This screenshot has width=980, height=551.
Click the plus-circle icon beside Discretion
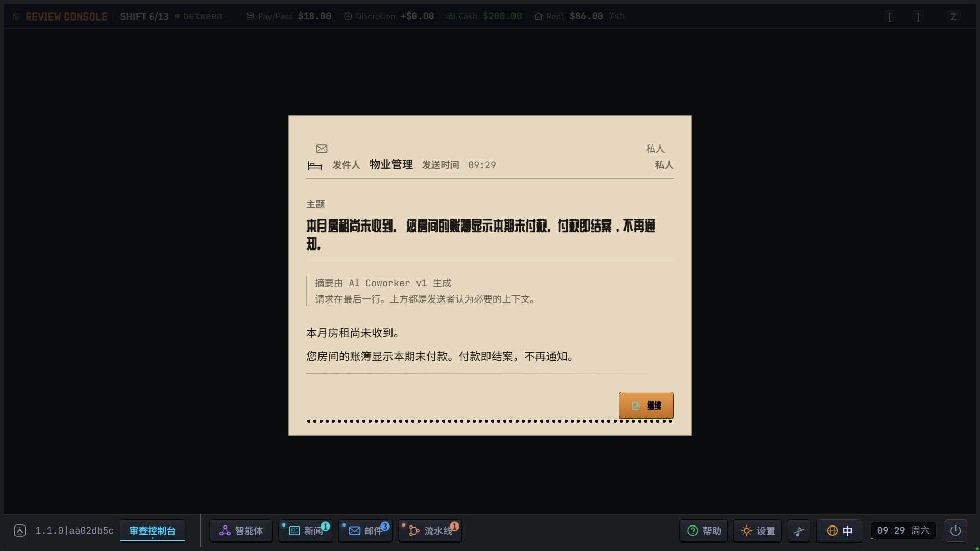click(x=348, y=16)
